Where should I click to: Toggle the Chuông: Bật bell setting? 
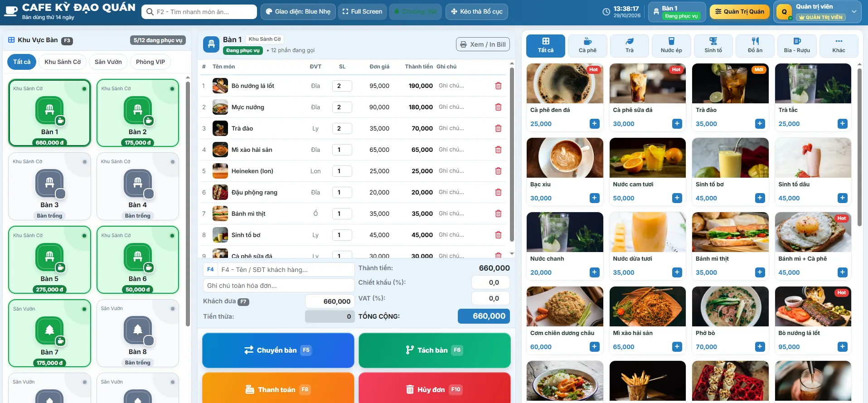415,11
